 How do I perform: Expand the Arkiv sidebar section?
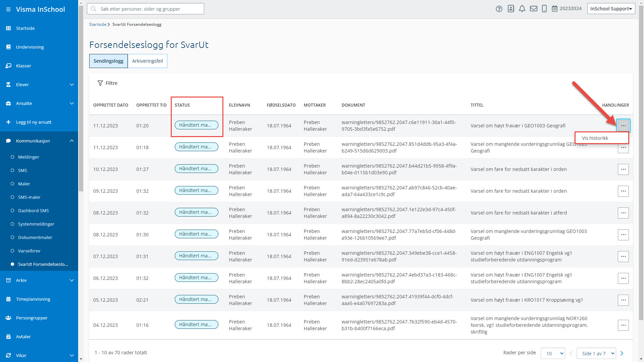(39, 280)
